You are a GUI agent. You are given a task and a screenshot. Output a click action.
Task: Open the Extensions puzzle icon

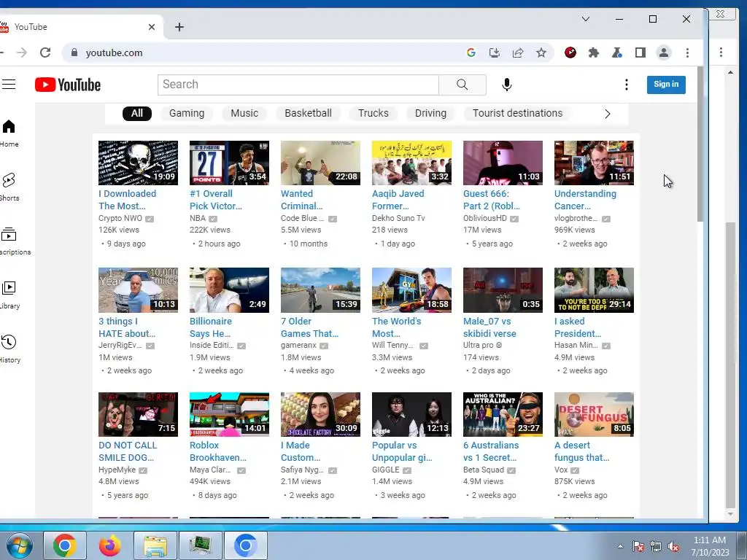pyautogui.click(x=594, y=52)
